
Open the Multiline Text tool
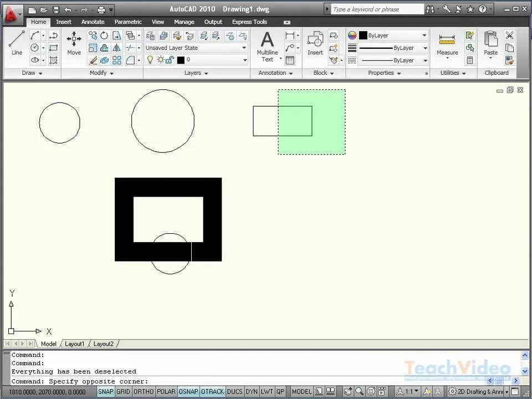267,47
